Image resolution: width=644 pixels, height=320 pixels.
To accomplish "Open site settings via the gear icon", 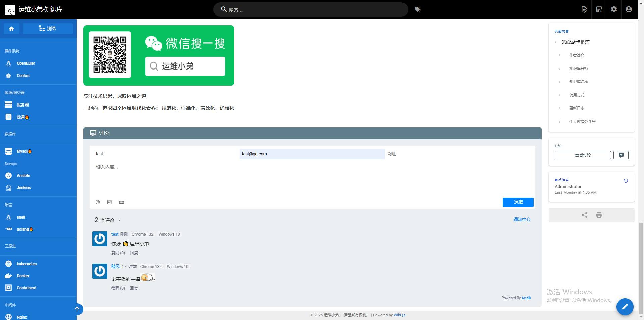I will click(614, 9).
